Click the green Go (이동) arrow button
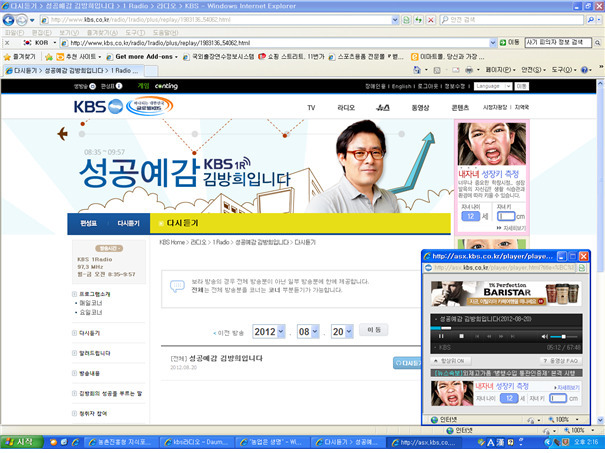The height and width of the screenshot is (453, 605). click(x=509, y=42)
